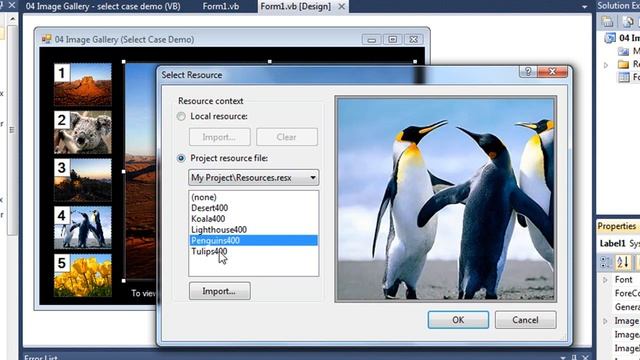The height and width of the screenshot is (360, 640).
Task: Click the help question mark in Select Resource
Action: click(528, 72)
